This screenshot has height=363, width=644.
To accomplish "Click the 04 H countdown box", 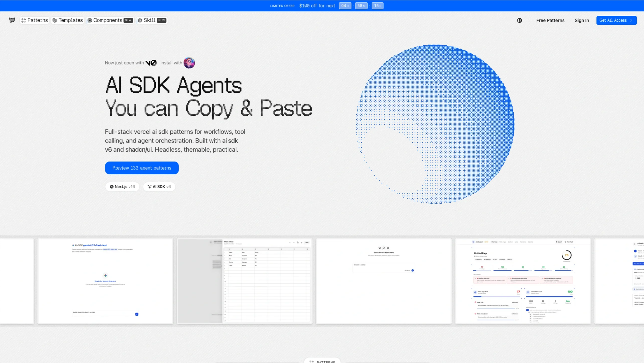I will coord(345,6).
